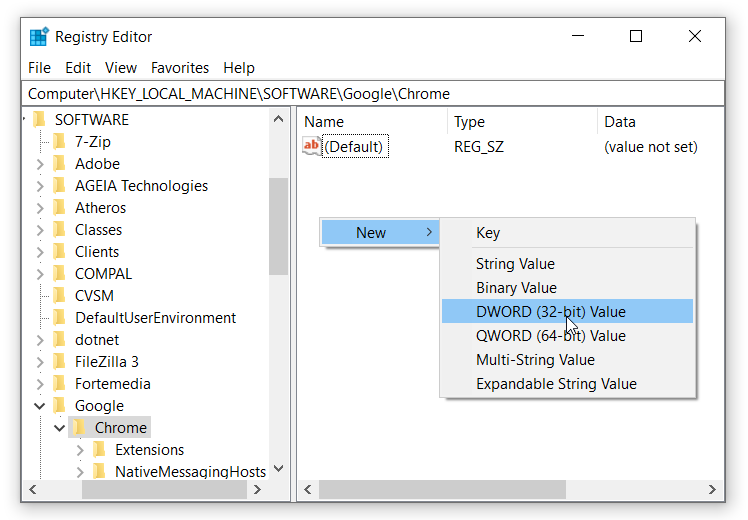Image resolution: width=748 pixels, height=520 pixels.
Task: Select Multi-String Value from the submenu
Action: tap(567, 359)
